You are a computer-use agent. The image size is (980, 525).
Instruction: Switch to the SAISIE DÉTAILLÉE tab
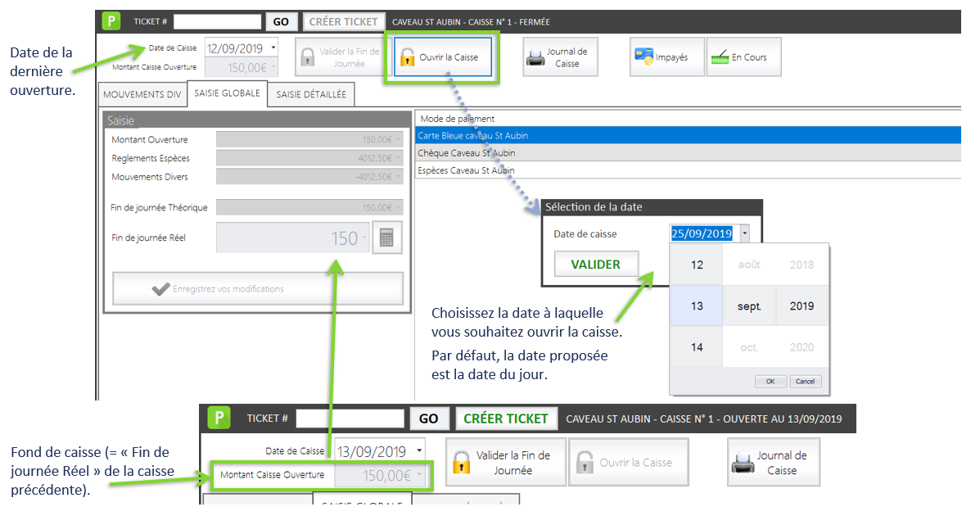[x=311, y=95]
